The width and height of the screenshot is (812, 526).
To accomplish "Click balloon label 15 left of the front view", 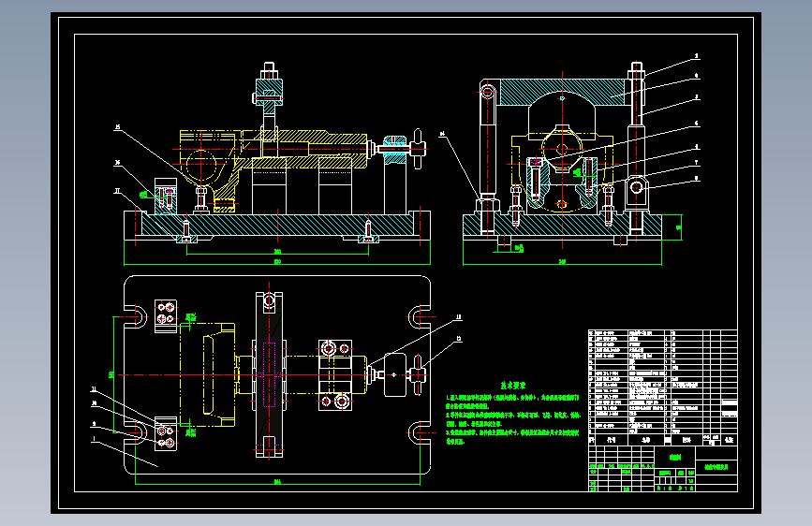I will point(118,127).
